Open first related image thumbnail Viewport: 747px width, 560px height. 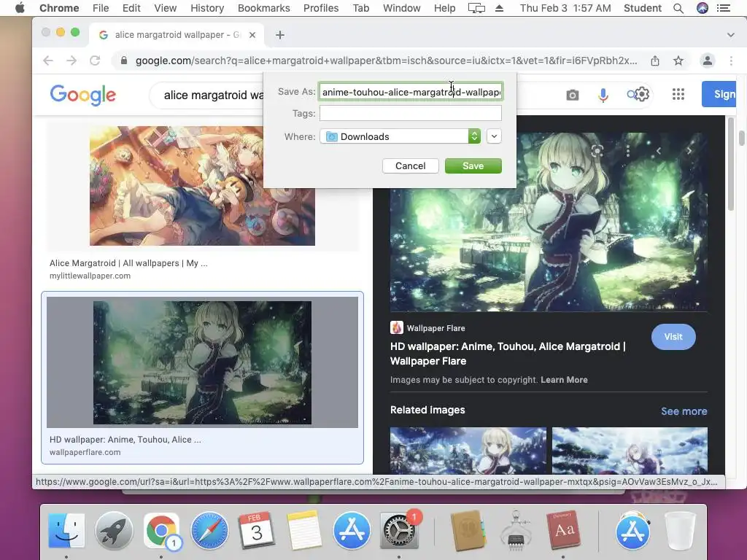click(468, 450)
